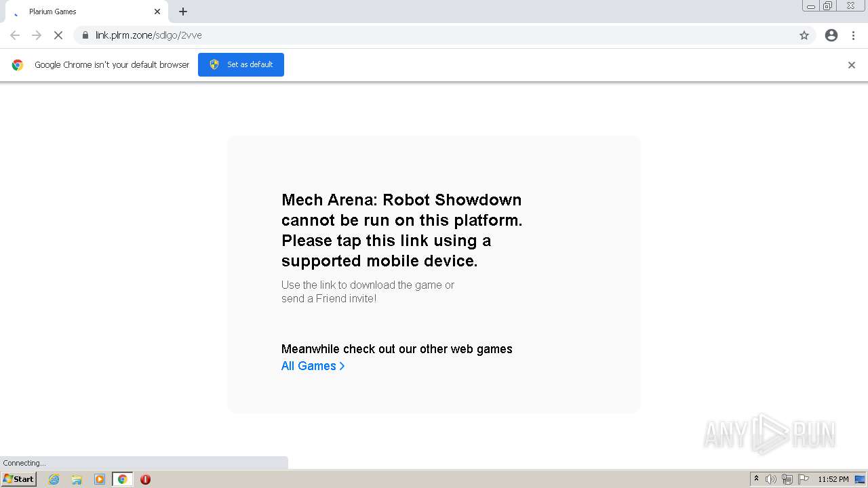Open the Action Center flag icon

pos(804,479)
